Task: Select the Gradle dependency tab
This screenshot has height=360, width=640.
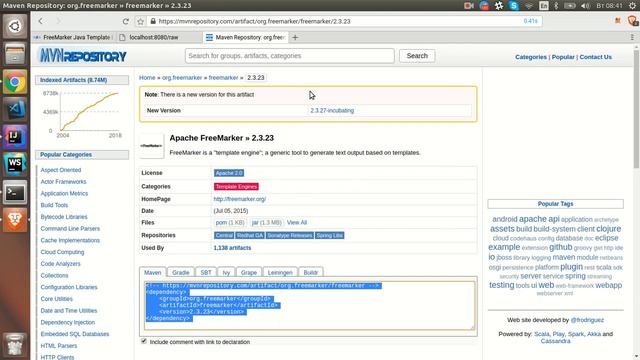Action: tap(180, 272)
